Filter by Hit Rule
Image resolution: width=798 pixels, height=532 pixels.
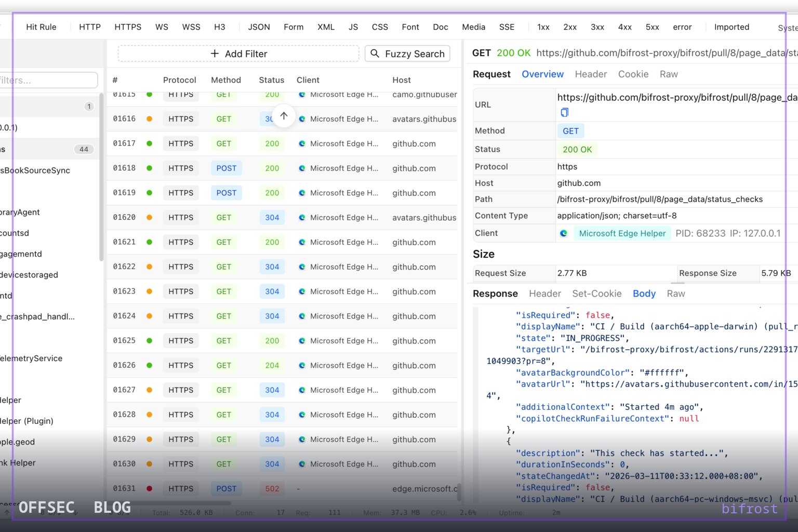point(41,27)
